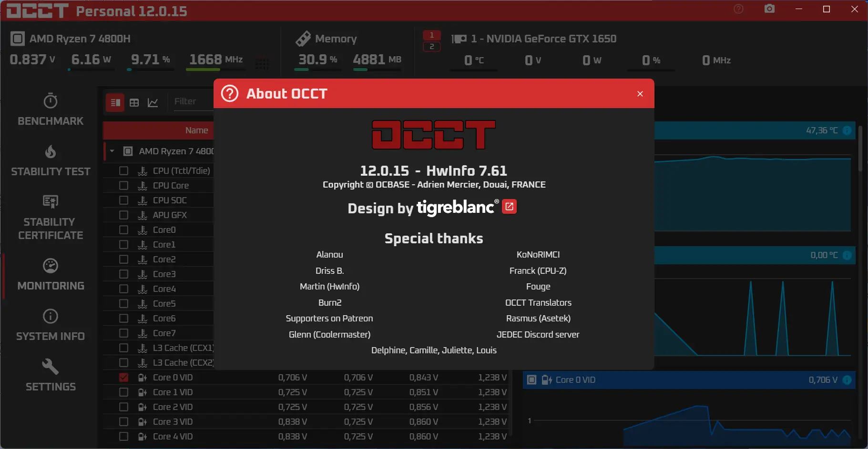This screenshot has height=449, width=868.
Task: Click the "12.0.15 - HwInfo 7.61" version text
Action: tap(433, 170)
